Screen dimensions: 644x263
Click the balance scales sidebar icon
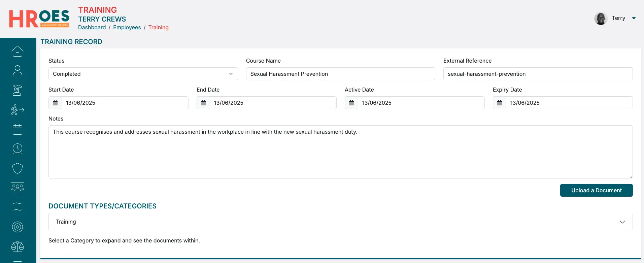18,246
